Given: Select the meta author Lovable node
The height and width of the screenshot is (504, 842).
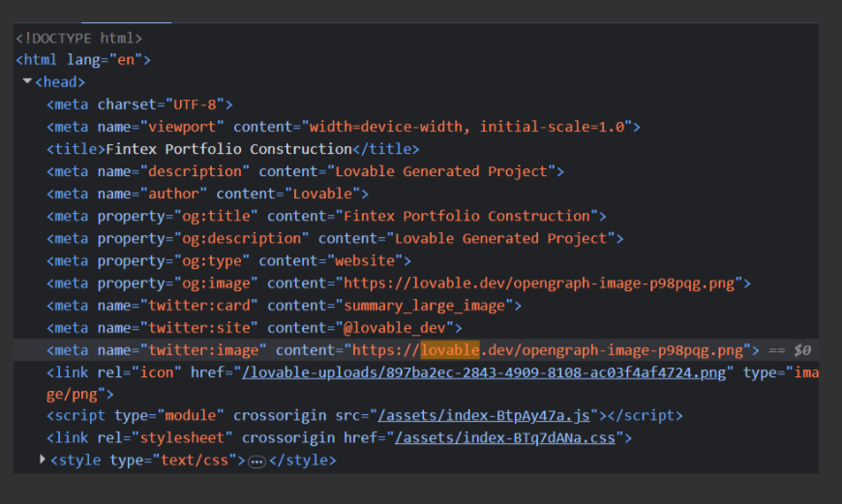Looking at the screenshot, I should pyautogui.click(x=207, y=193).
